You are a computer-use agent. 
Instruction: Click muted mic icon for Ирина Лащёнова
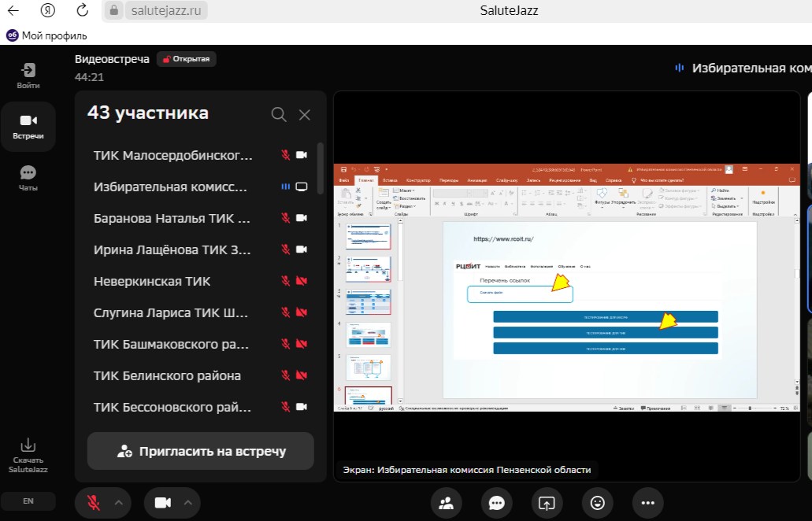[285, 249]
